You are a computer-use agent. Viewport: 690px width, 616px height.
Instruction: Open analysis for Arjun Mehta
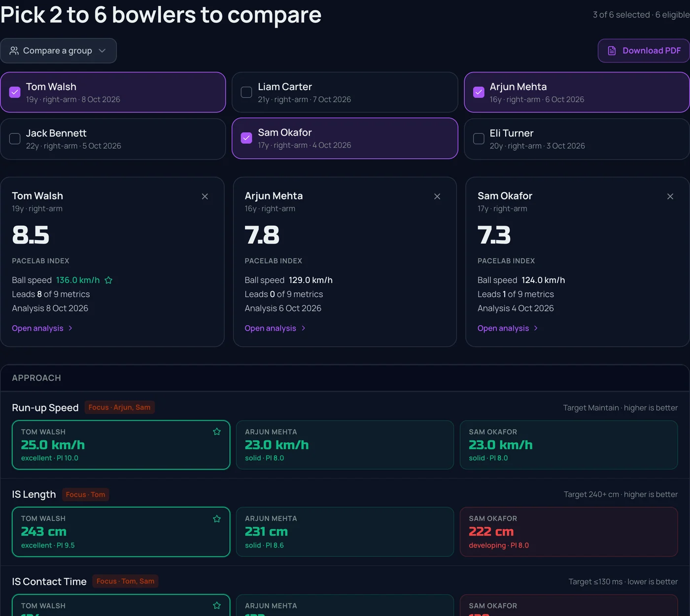[275, 328]
